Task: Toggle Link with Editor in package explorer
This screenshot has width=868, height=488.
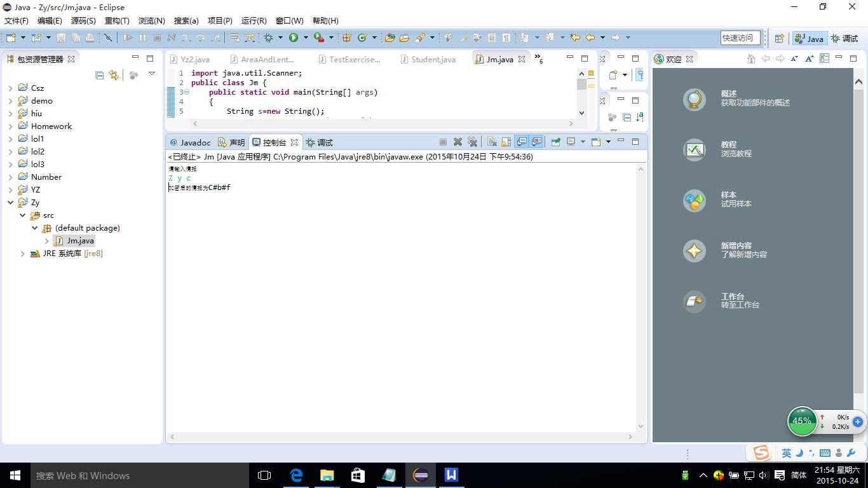Action: click(x=114, y=75)
